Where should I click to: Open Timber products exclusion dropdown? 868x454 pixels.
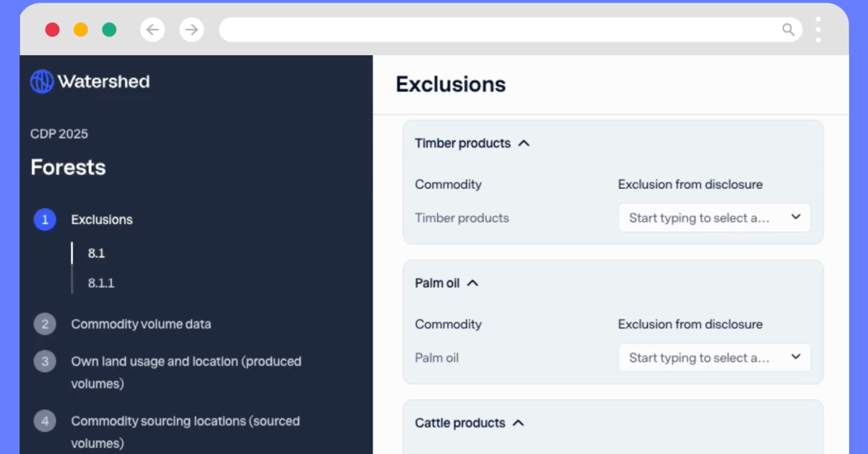[714, 218]
